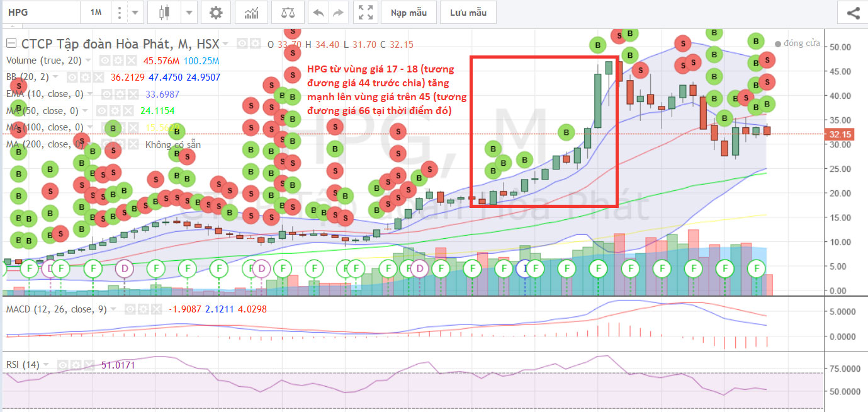Toggle visibility of MACD indicator
This screenshot has width=868, height=412.
click(130, 309)
